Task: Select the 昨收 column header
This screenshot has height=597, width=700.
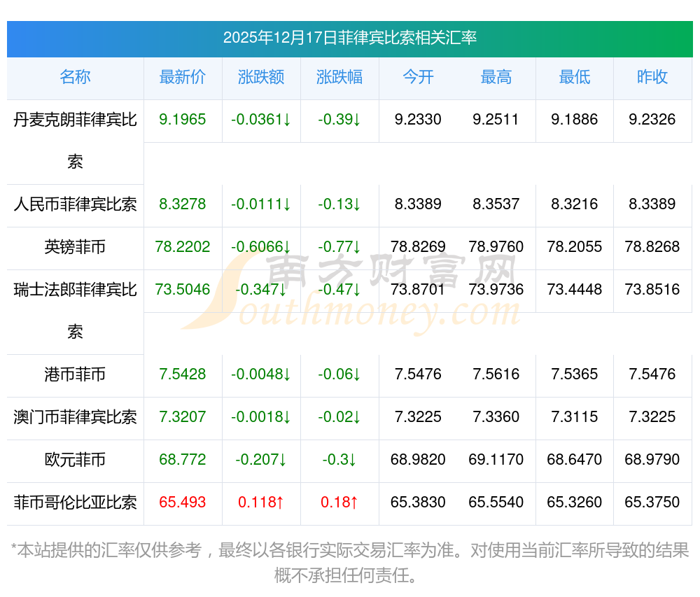Action: (652, 77)
